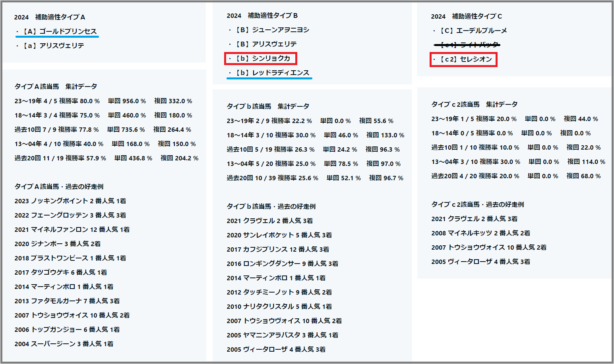Select the heading タイプb該当馬 集計データ
Screen dimensions: 614x364
pyautogui.click(x=268, y=106)
